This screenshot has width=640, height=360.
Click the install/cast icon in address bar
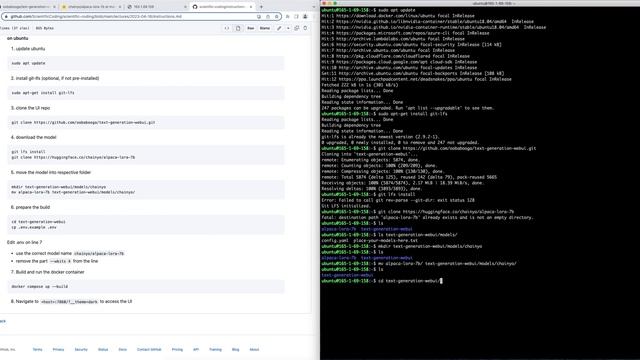259,17
